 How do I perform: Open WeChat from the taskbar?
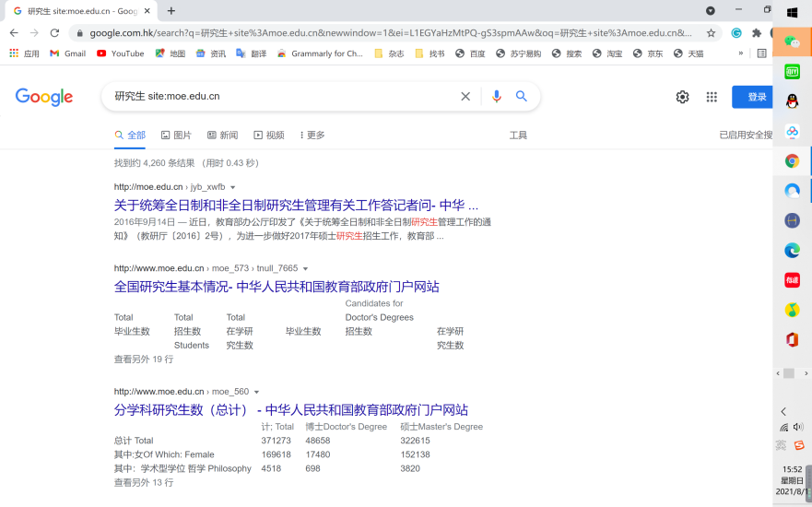[x=792, y=42]
